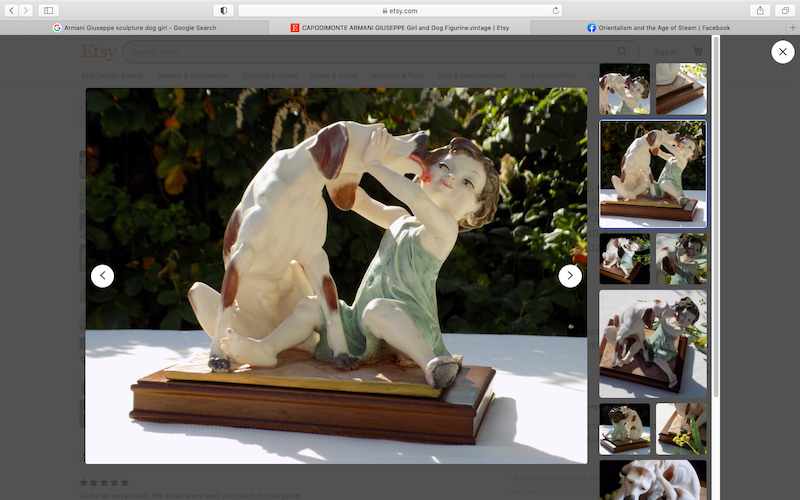Screen dimensions: 800x500
Task: Click the etsy.com address bar
Action: tap(400, 10)
